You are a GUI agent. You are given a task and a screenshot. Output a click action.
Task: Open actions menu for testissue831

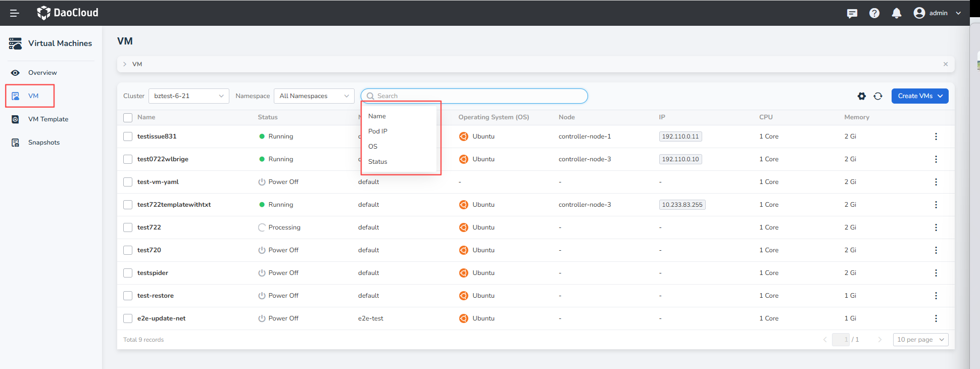936,136
